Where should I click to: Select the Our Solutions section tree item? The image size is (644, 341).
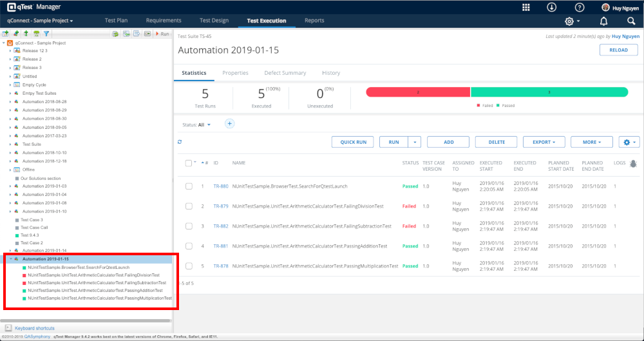point(41,179)
